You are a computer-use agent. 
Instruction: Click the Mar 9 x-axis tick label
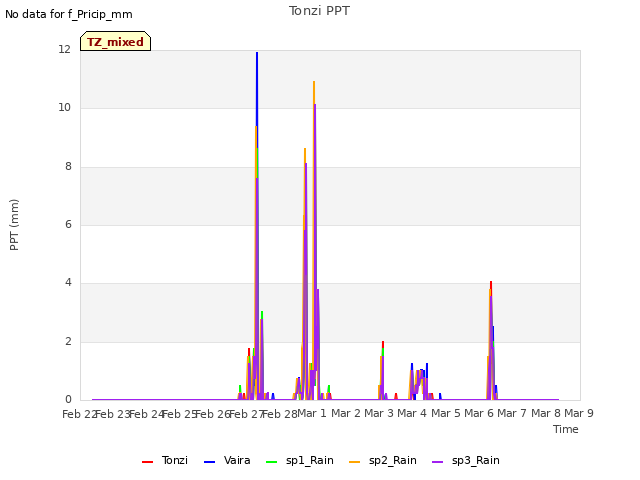(578, 413)
